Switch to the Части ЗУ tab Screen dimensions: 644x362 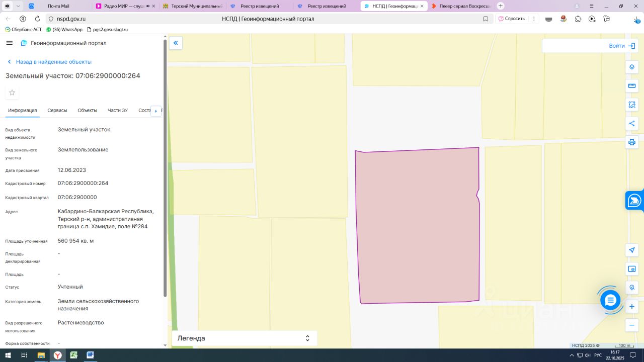pos(118,111)
